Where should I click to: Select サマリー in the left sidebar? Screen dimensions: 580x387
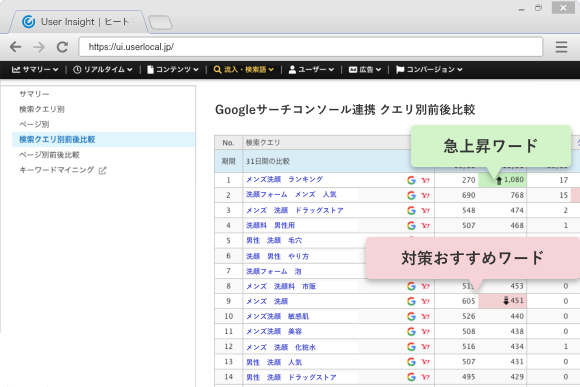(34, 94)
